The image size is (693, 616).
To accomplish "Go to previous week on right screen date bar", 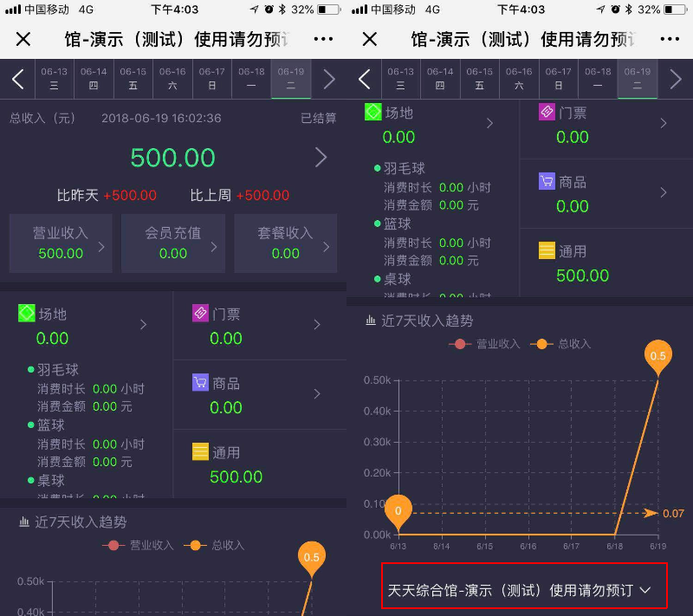I will tap(364, 80).
